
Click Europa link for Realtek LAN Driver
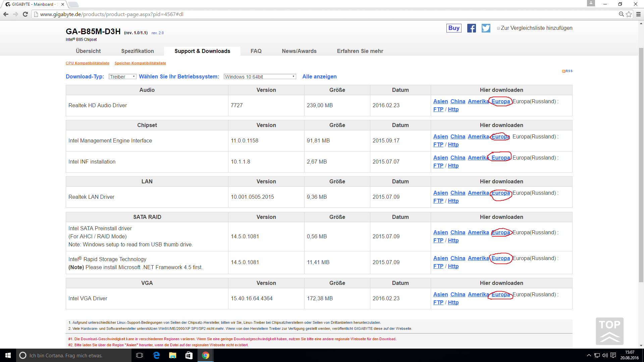tap(500, 193)
